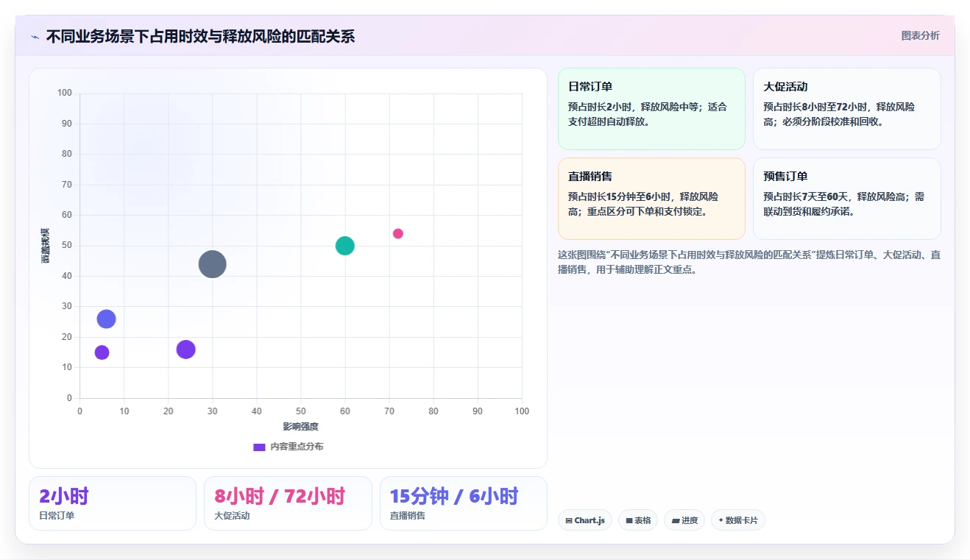The height and width of the screenshot is (560, 970).
Task: Click the 2小时 stat value
Action: [64, 496]
